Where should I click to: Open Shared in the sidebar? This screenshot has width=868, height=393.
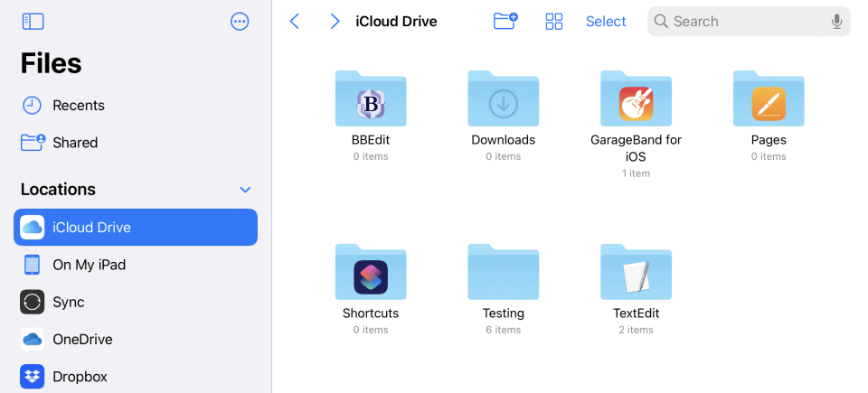point(74,143)
